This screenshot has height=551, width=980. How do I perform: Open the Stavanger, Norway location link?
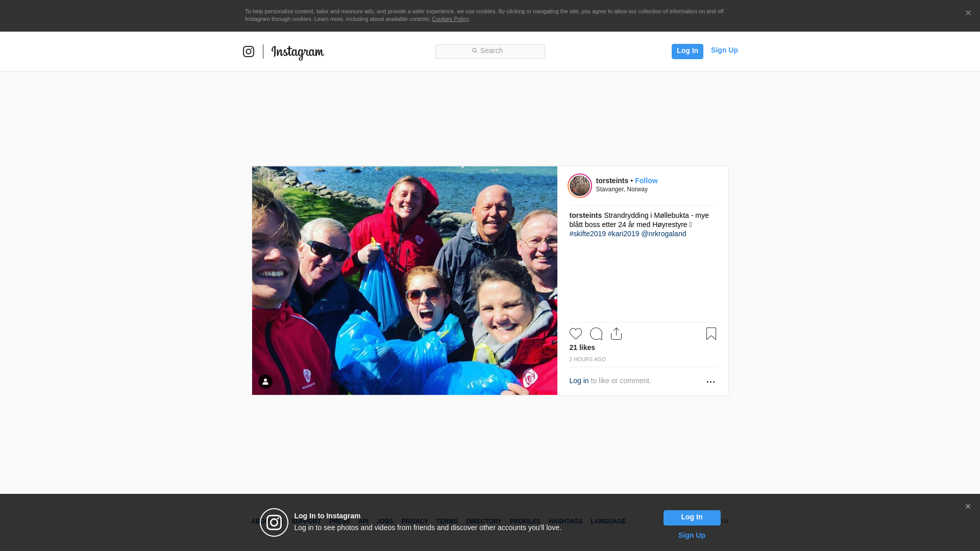coord(622,189)
